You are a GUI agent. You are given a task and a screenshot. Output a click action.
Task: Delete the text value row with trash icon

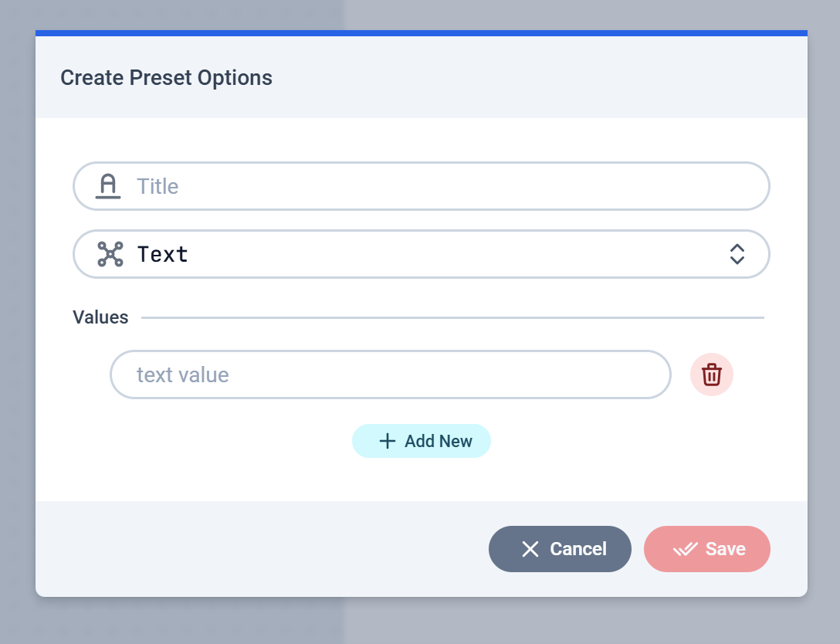[711, 375]
